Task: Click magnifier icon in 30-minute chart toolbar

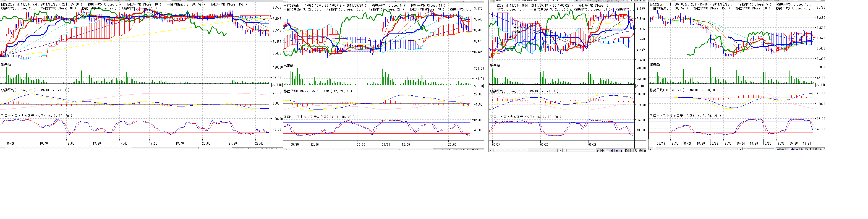Action: click(640, 151)
